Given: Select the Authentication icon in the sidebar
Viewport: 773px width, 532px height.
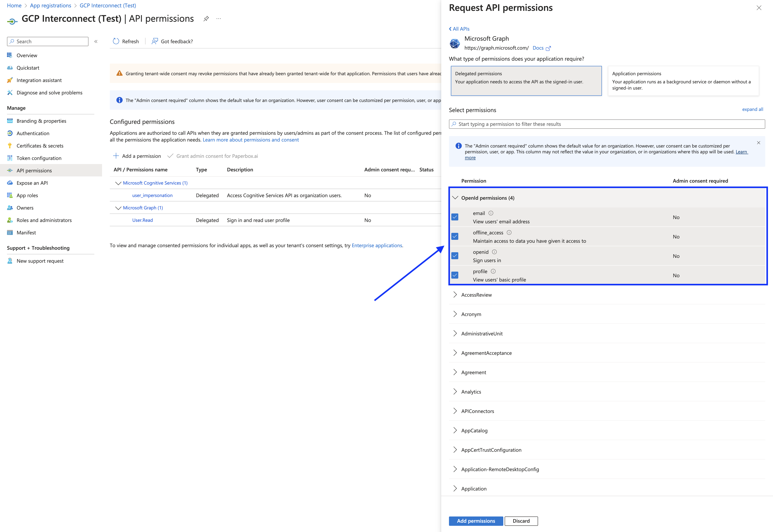Looking at the screenshot, I should click(10, 133).
